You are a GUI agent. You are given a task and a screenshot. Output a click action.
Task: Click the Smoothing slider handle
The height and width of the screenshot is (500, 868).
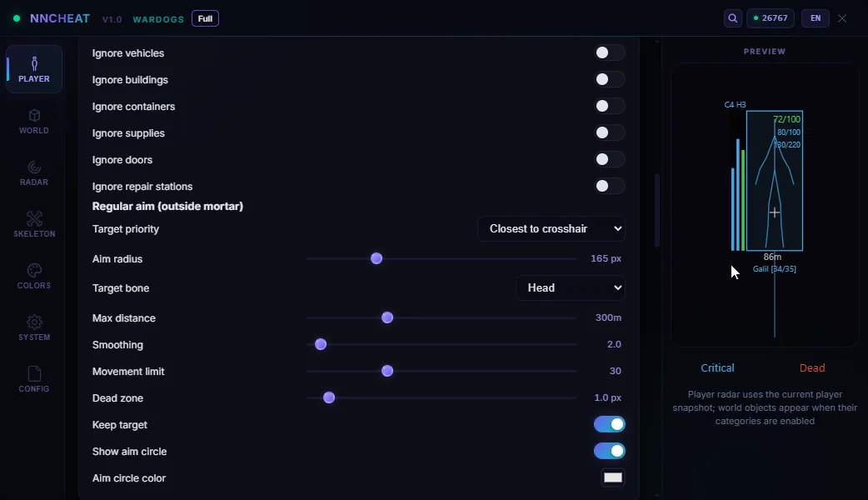point(321,344)
